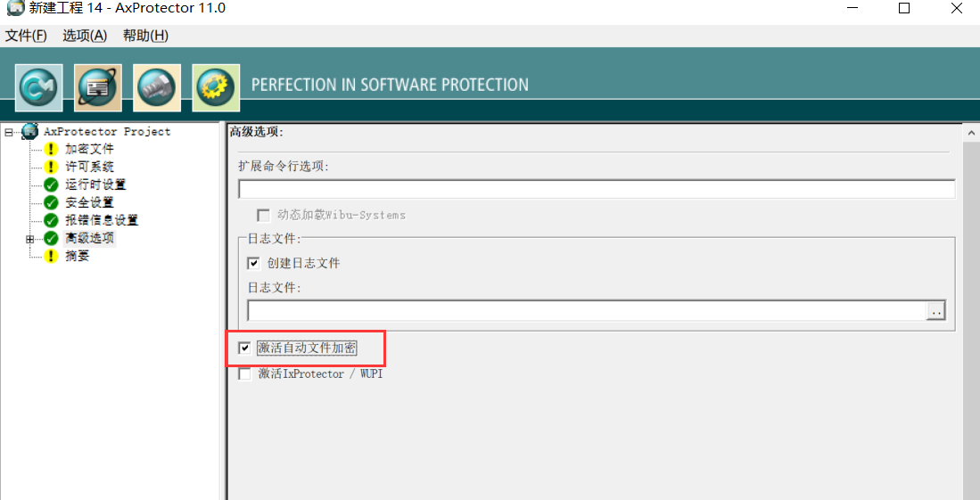Click the CodeMeter CM toolbar icon
The width and height of the screenshot is (980, 500).
(x=39, y=87)
